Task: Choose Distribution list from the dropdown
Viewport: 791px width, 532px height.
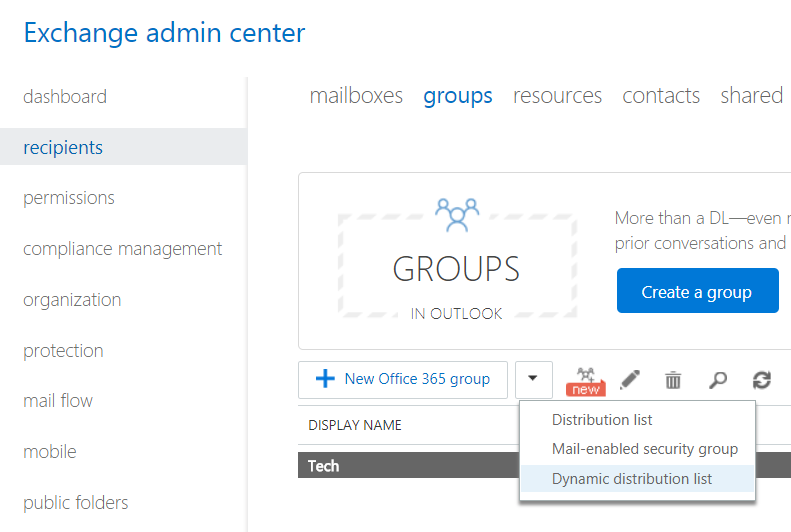Action: click(x=602, y=420)
